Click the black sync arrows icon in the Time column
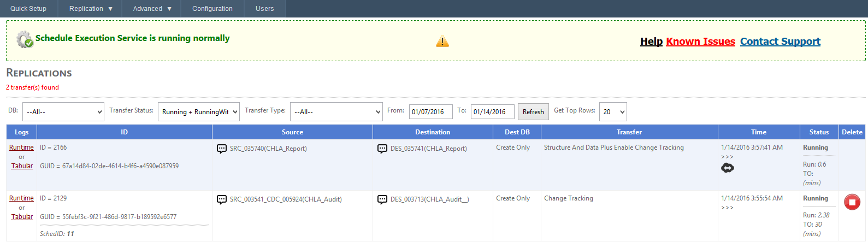 point(727,168)
